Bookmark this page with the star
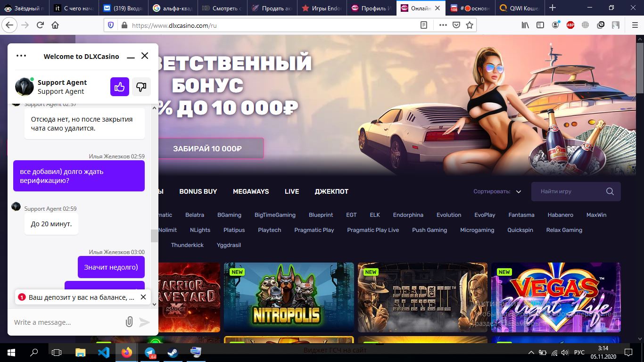The height and width of the screenshot is (362, 644). (x=469, y=25)
